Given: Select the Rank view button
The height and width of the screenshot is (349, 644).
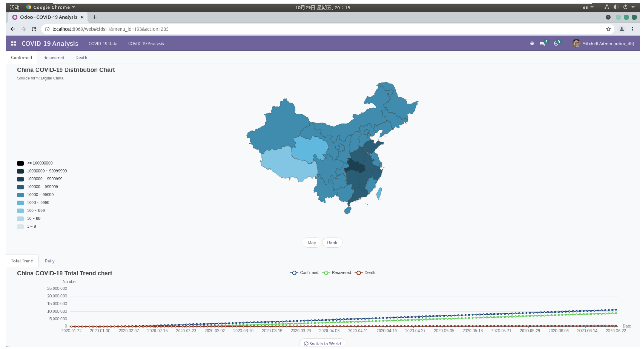Looking at the screenshot, I should [x=332, y=243].
